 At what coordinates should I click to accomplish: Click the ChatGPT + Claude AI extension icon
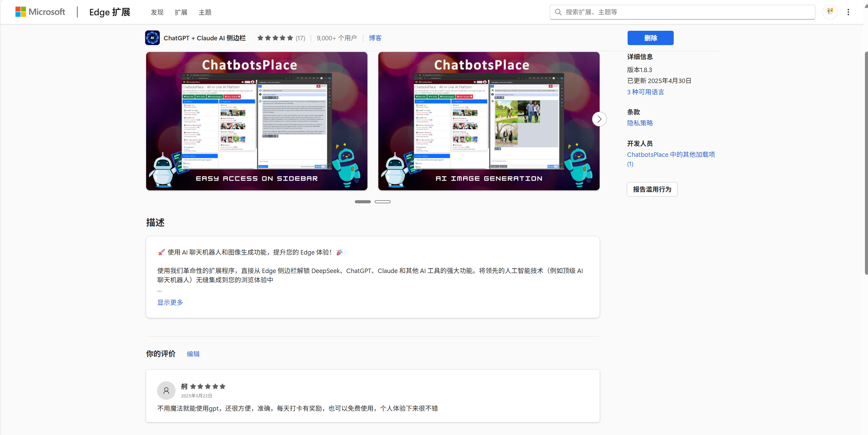pyautogui.click(x=152, y=38)
